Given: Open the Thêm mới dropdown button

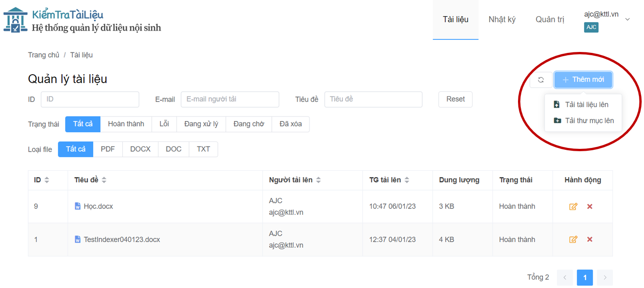Looking at the screenshot, I should [583, 80].
